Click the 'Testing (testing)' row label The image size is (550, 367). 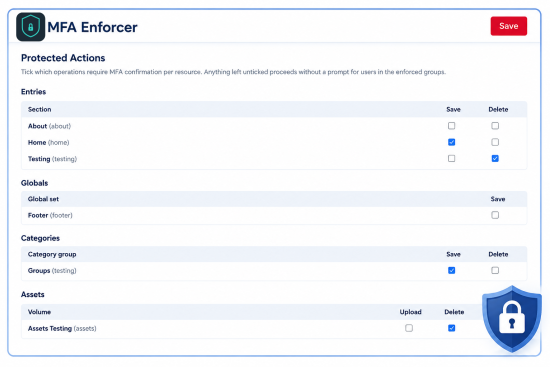point(52,159)
